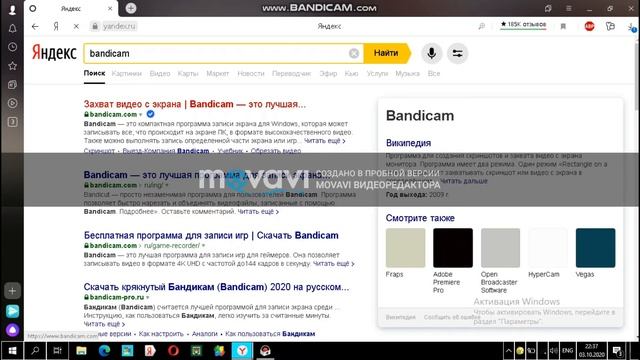
Task: Launch Opera from the taskbar
Action: click(x=173, y=351)
